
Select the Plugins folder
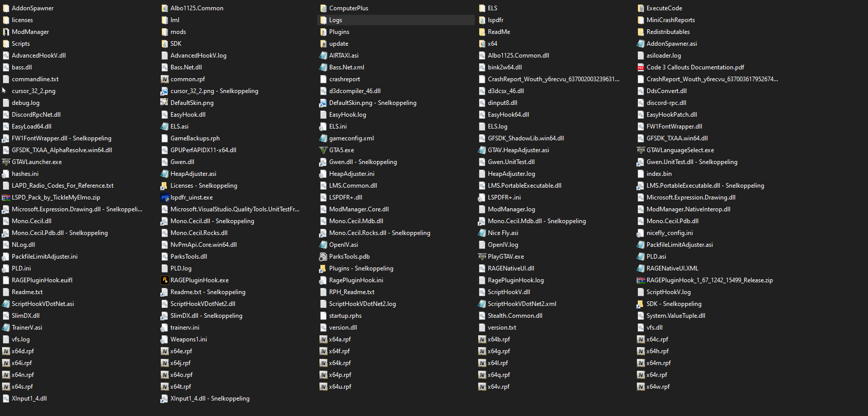(x=334, y=32)
